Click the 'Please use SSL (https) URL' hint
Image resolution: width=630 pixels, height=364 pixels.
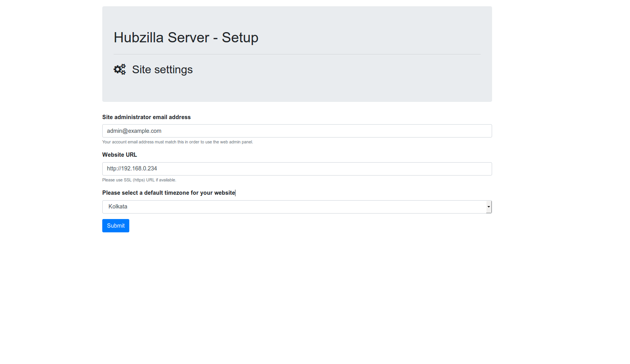[139, 180]
